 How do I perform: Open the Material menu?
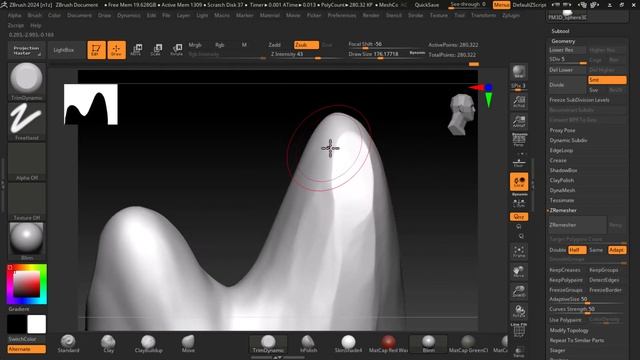pyautogui.click(x=270, y=15)
